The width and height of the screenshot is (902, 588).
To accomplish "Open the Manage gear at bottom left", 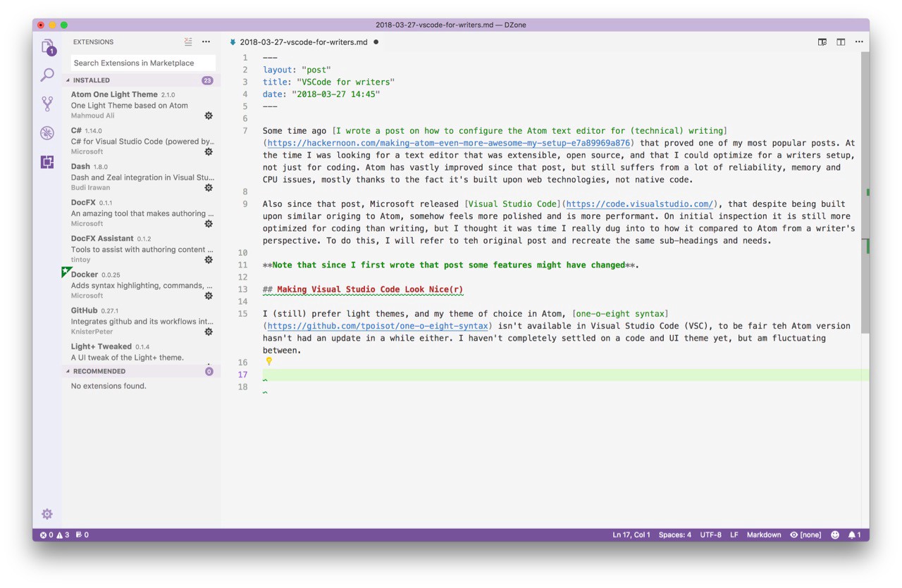I will (47, 514).
